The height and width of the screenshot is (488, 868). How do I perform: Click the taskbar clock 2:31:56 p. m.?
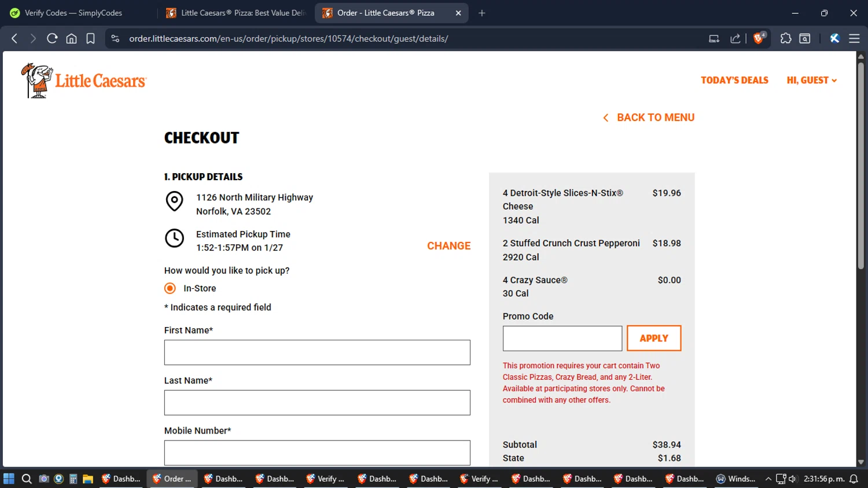pos(824,479)
